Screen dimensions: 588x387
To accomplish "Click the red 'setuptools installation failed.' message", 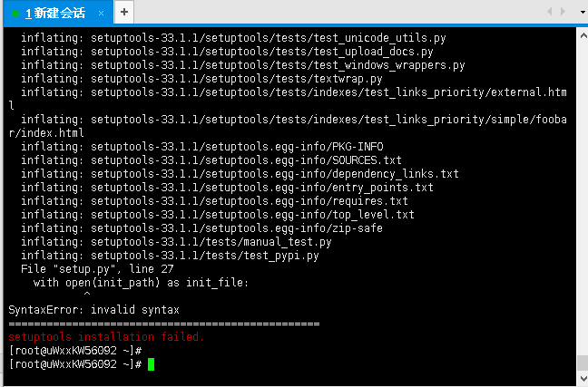I will pos(106,337).
